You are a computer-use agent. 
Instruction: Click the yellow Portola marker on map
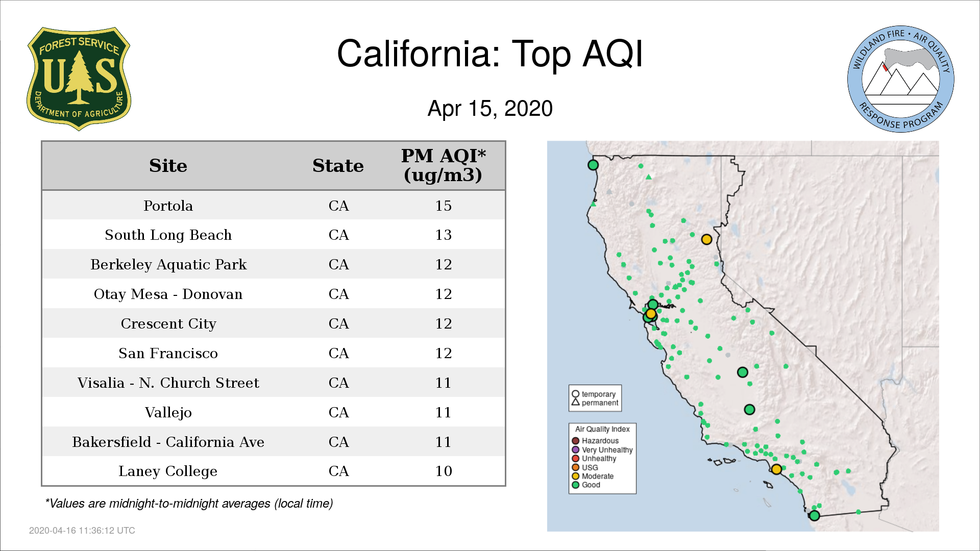[x=706, y=239]
